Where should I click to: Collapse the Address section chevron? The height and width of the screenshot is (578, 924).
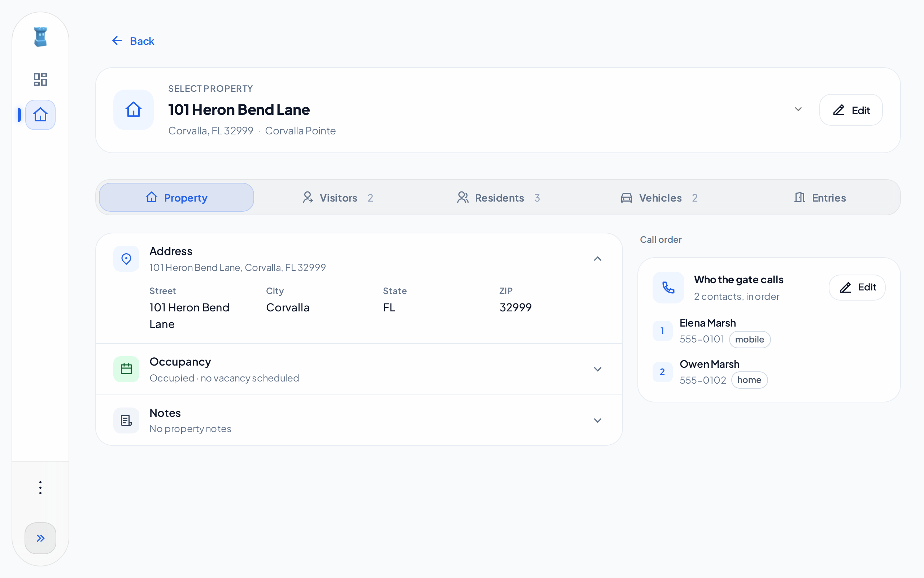(x=598, y=259)
